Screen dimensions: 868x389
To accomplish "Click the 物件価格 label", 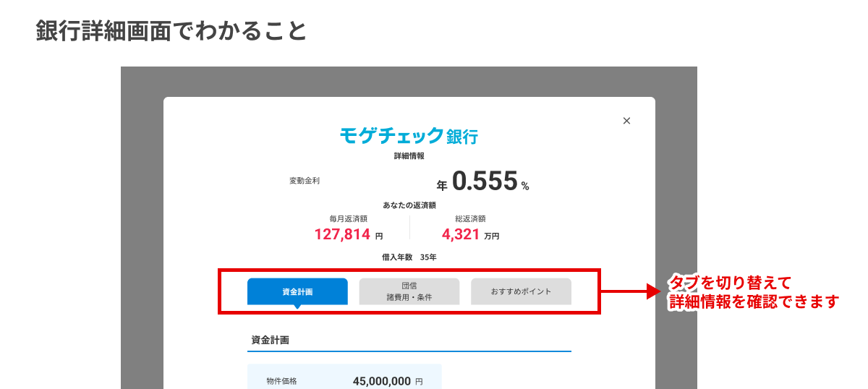I will click(281, 381).
